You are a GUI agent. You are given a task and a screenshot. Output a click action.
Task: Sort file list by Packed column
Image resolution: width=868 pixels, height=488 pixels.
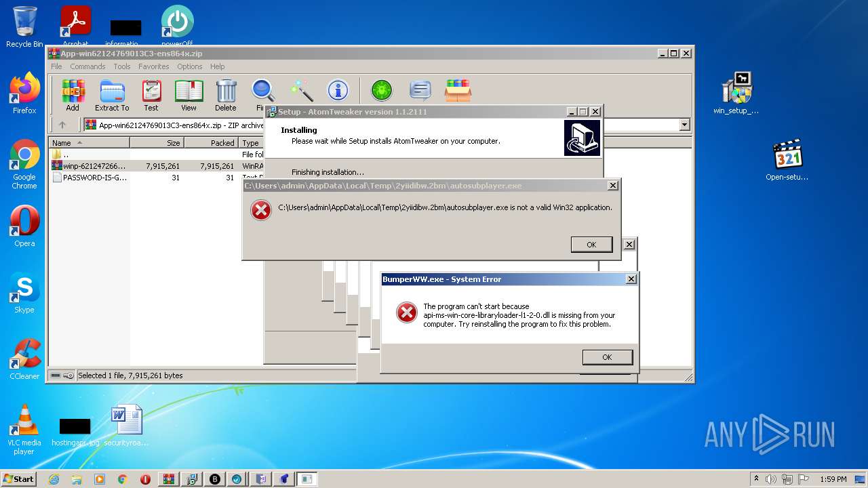pos(211,143)
